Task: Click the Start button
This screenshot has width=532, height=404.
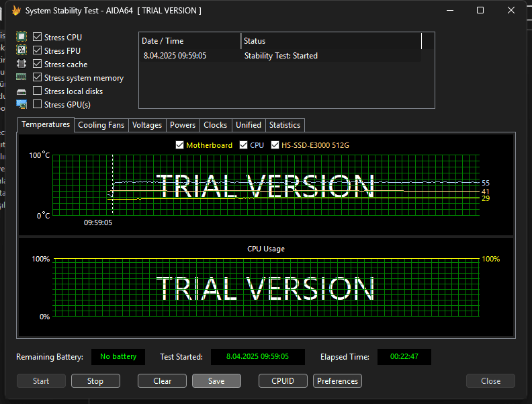Action: [41, 381]
